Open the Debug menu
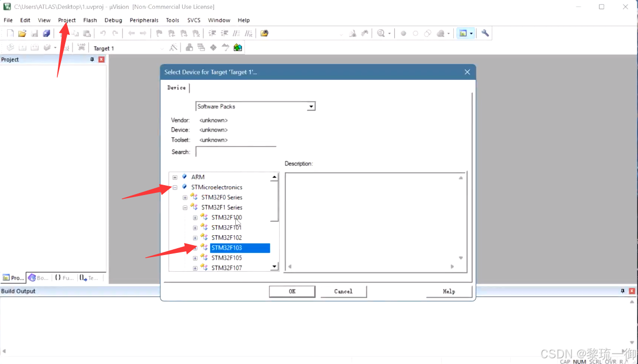The width and height of the screenshot is (638, 364). [x=113, y=20]
